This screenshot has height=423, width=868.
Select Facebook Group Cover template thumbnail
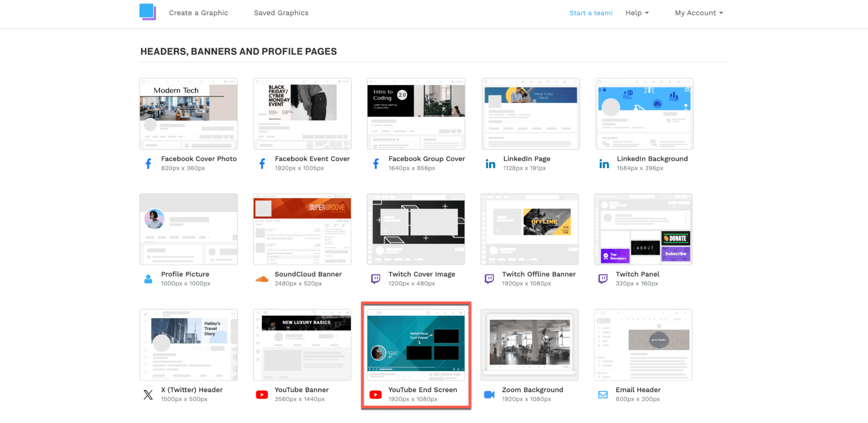(416, 114)
